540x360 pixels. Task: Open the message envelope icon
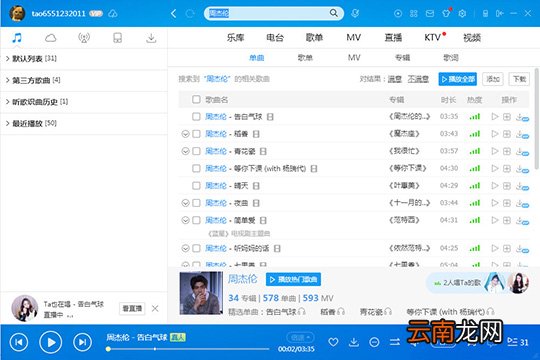tap(430, 13)
